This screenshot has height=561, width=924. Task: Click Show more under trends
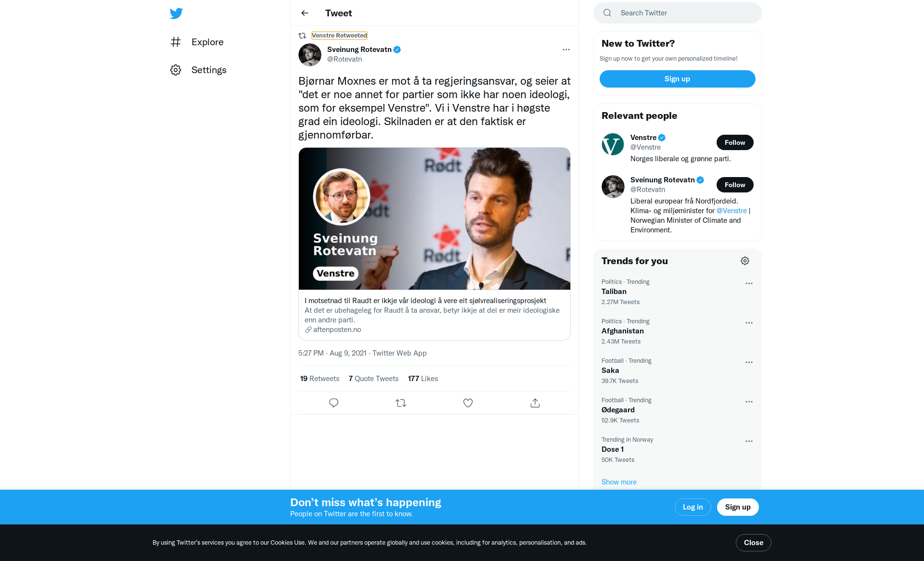pyautogui.click(x=619, y=482)
